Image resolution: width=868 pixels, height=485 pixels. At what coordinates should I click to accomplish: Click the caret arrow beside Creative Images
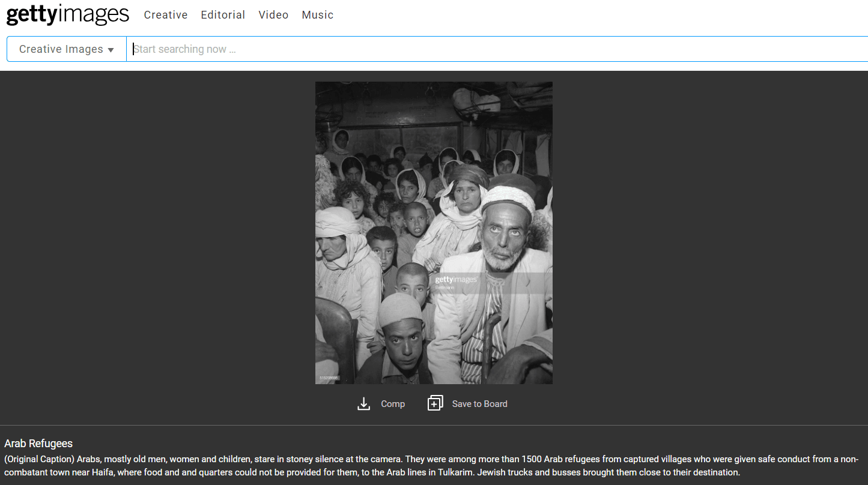(111, 50)
